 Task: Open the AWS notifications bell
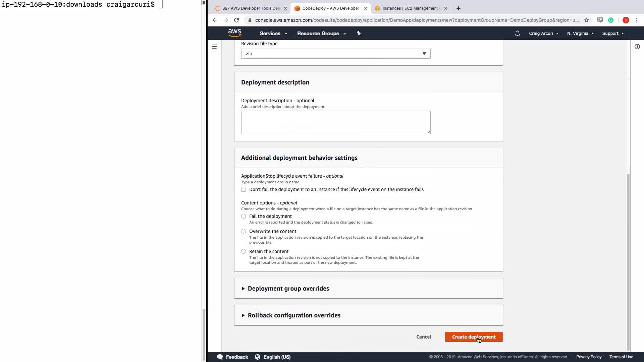(x=517, y=34)
